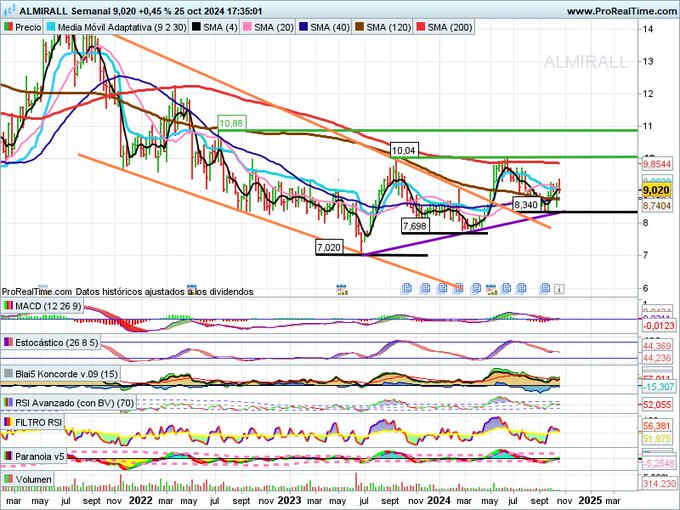Click the info 'i' icon on the price chart

click(559, 288)
